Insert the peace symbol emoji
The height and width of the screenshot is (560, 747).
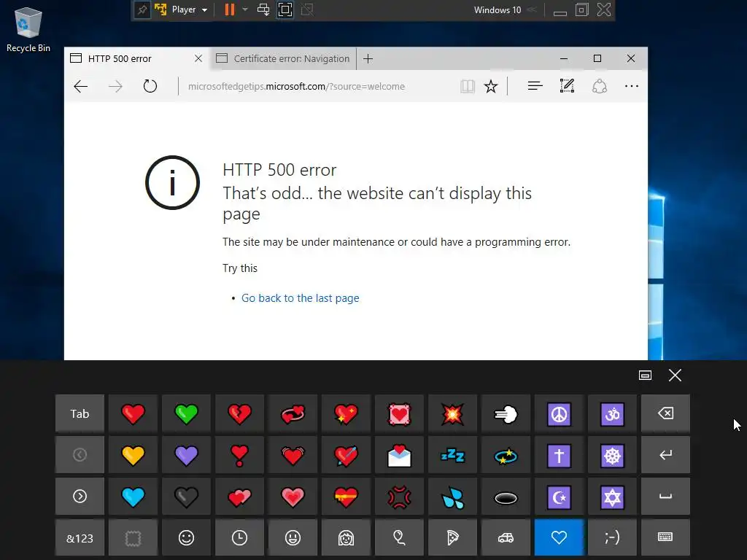tap(560, 414)
